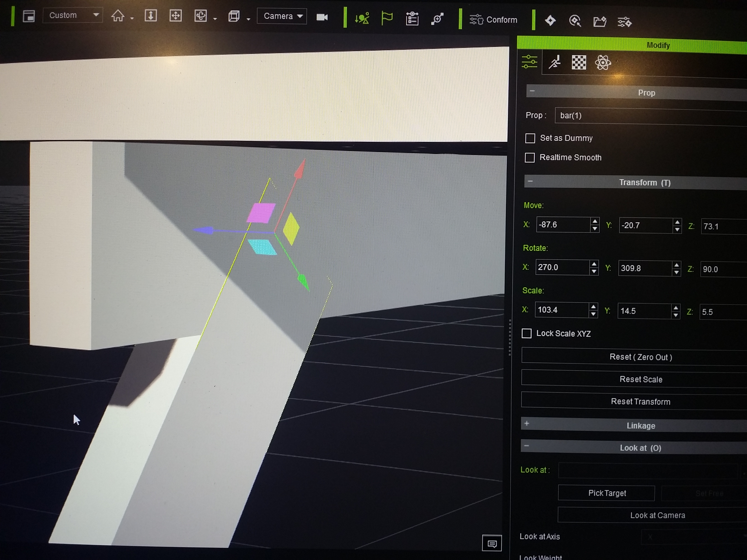Click the pan view four-arrows icon
Viewport: 747px width, 560px height.
click(x=175, y=16)
